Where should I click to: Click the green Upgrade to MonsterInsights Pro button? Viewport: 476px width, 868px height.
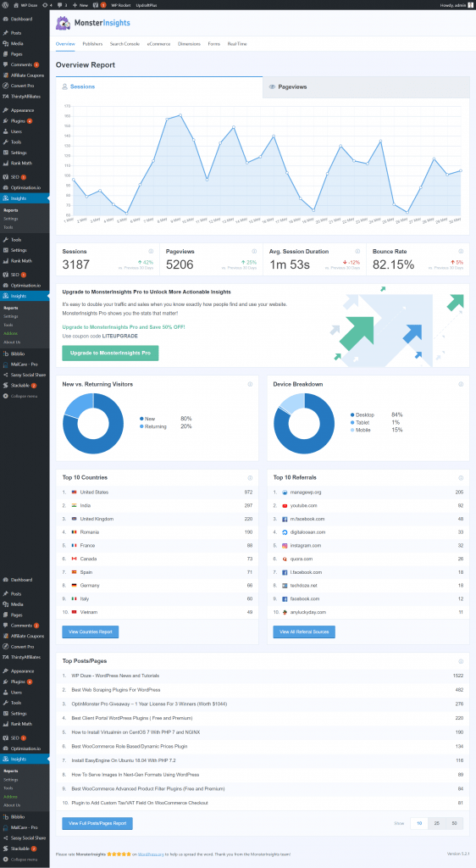[110, 353]
